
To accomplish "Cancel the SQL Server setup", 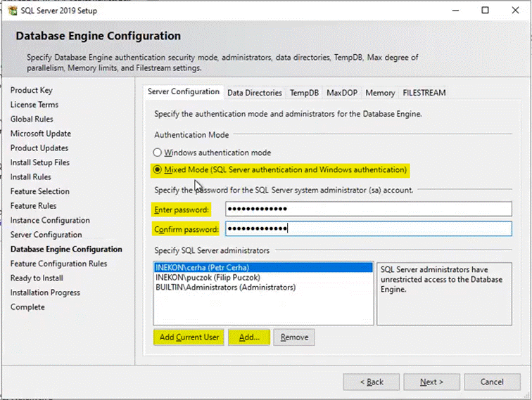I will (492, 382).
